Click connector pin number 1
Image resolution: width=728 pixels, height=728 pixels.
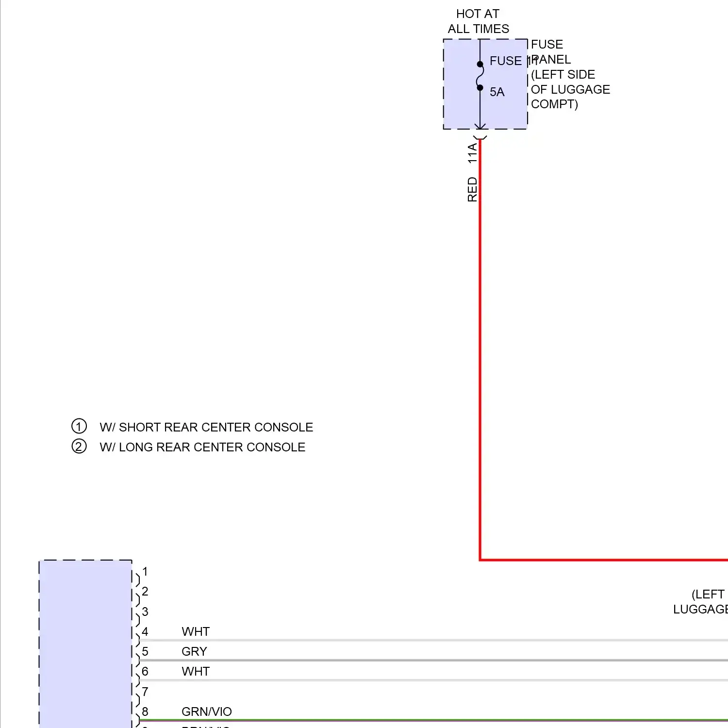click(x=145, y=571)
